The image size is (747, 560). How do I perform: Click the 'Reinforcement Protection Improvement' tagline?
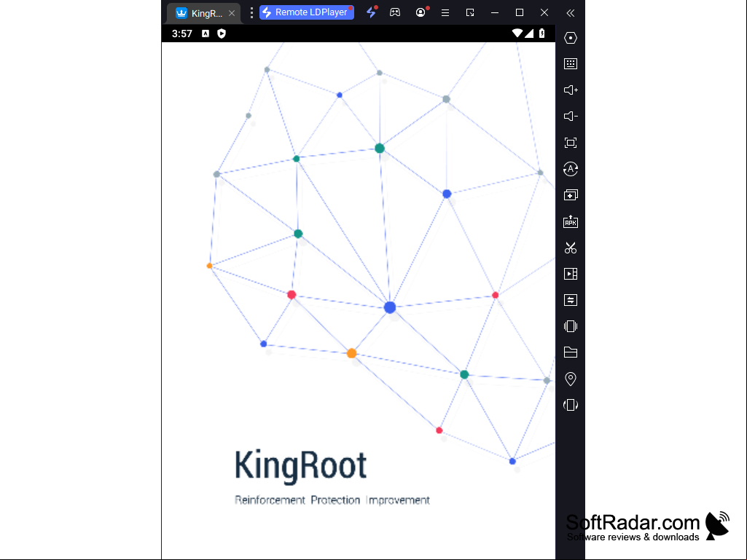tap(332, 500)
